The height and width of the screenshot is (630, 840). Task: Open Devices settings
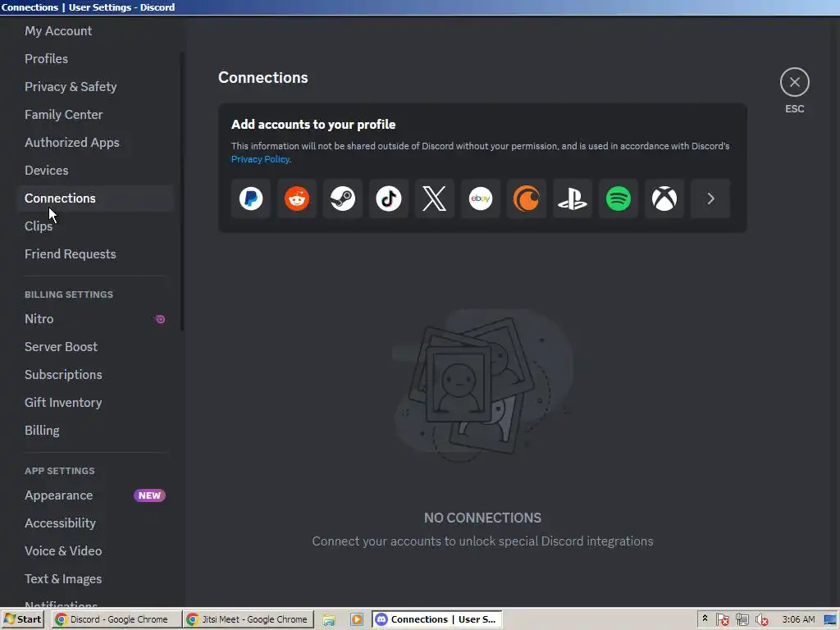pyautogui.click(x=95, y=171)
